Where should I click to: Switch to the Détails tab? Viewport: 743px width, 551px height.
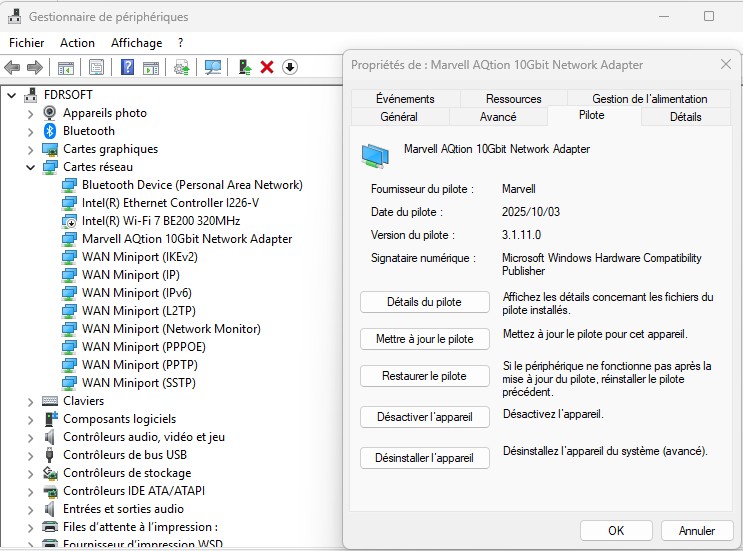pos(685,117)
